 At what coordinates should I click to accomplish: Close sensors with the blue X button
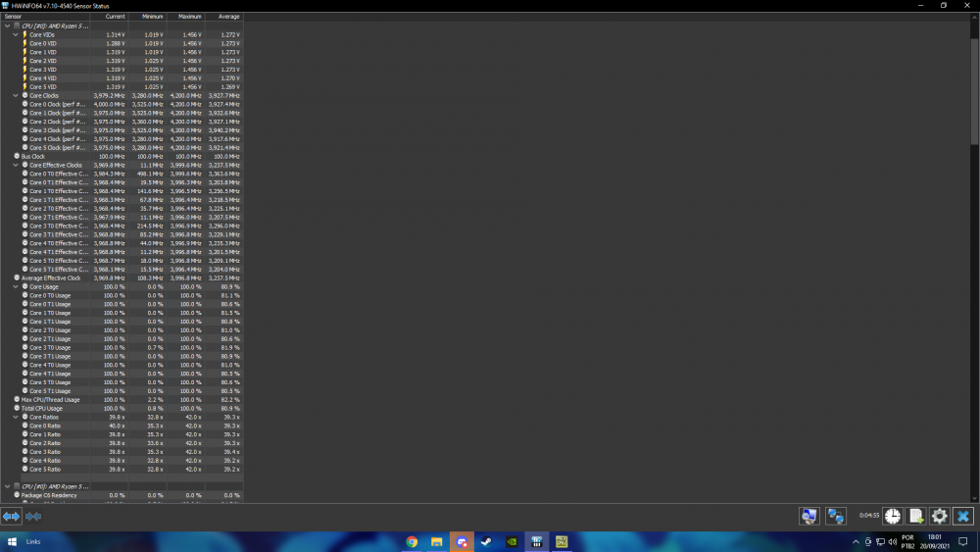(x=963, y=517)
